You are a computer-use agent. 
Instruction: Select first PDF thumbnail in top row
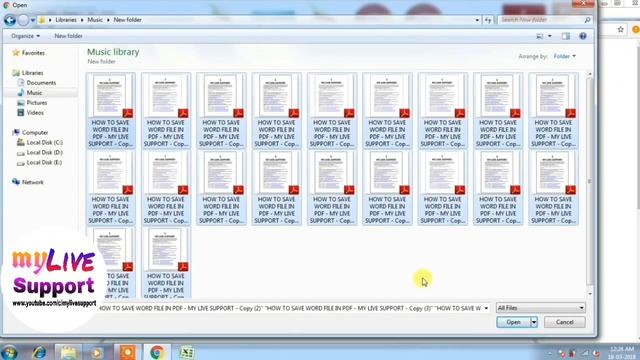111,110
